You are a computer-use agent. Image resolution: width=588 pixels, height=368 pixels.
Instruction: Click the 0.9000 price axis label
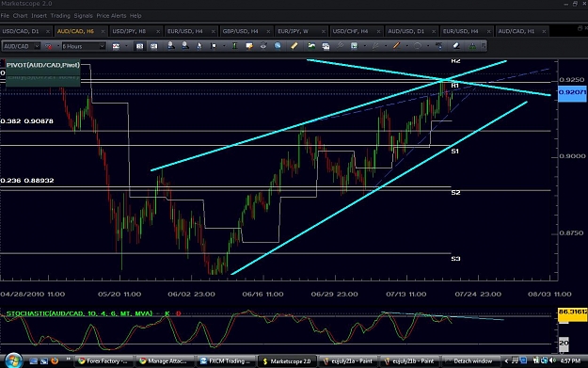571,156
